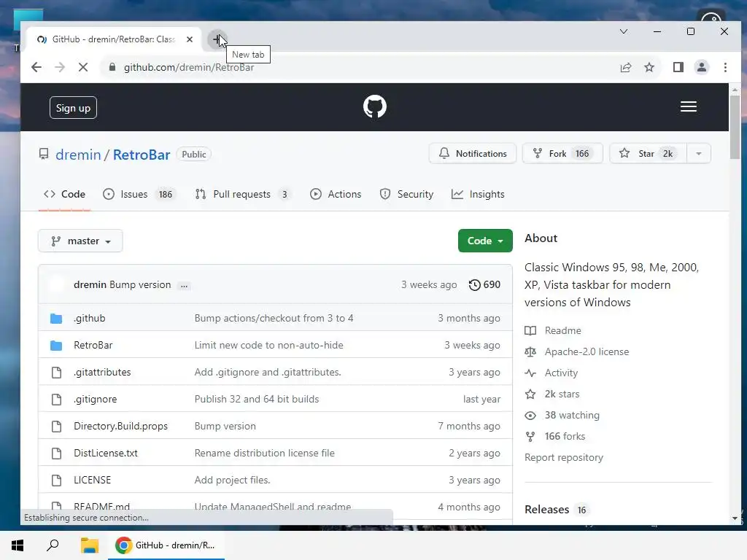This screenshot has height=560, width=747.
Task: Go back with the browser back arrow
Action: click(36, 67)
